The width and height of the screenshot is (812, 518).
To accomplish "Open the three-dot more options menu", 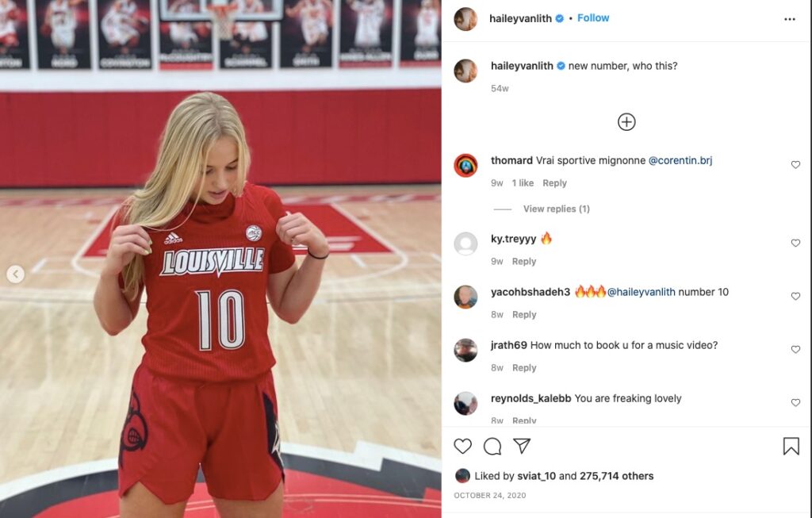I will coord(790,19).
